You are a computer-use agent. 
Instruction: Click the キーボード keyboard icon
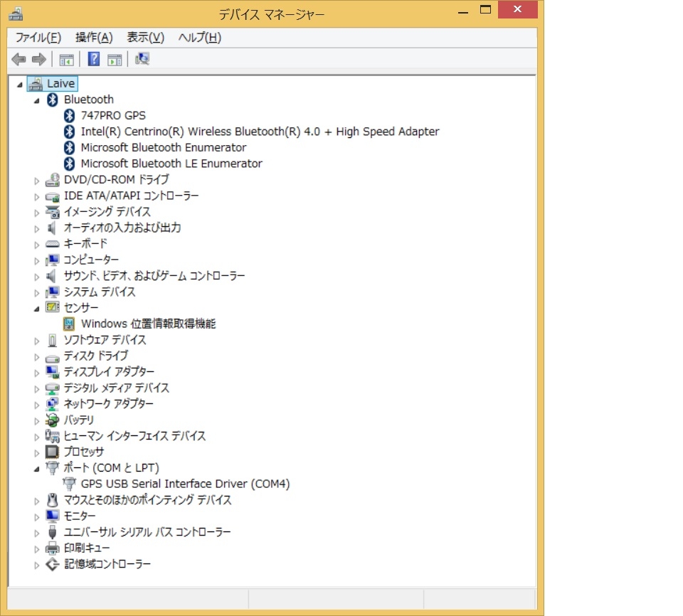point(52,244)
